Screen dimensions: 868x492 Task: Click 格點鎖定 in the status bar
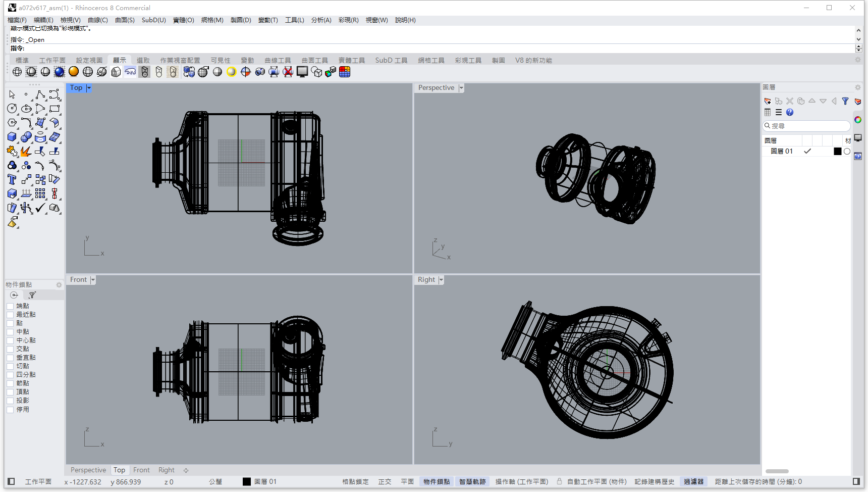(x=355, y=482)
